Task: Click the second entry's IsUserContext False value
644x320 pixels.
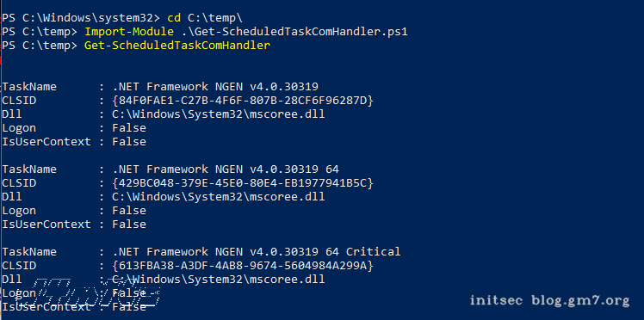Action: [x=129, y=225]
